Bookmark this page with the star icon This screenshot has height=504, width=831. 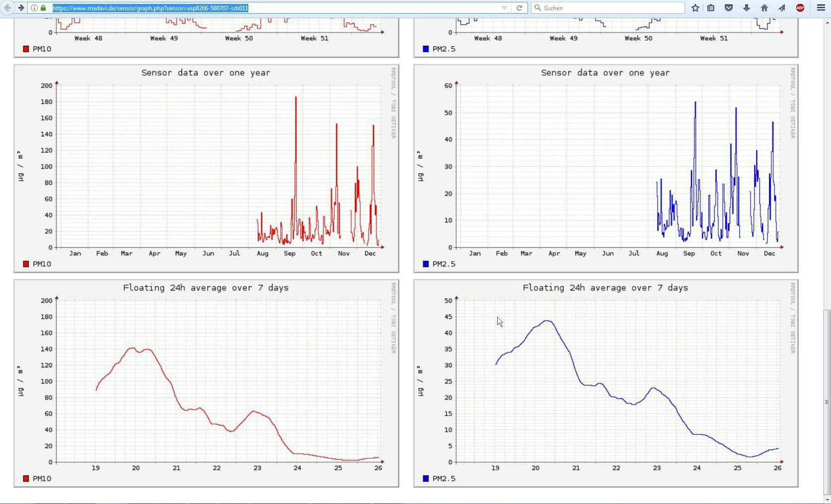(x=695, y=8)
